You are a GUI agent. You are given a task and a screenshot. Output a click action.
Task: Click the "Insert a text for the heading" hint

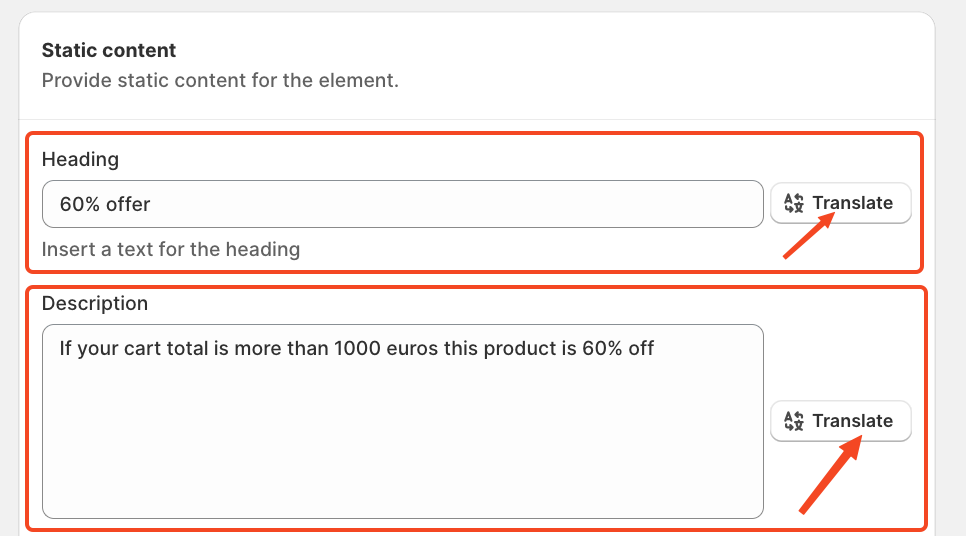[171, 250]
